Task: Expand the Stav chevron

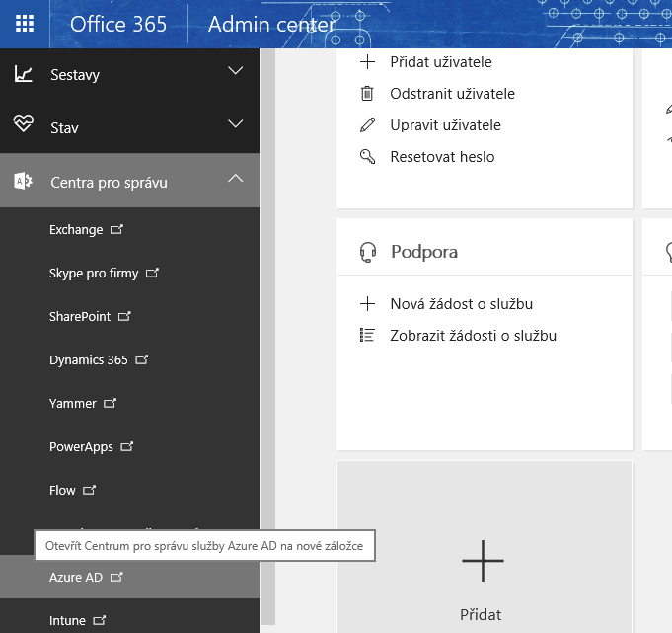Action: 235,124
